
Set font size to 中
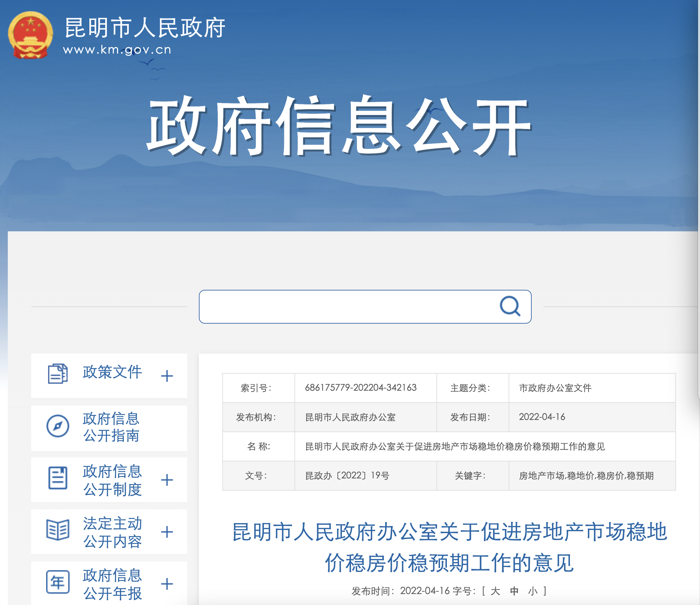coord(514,591)
